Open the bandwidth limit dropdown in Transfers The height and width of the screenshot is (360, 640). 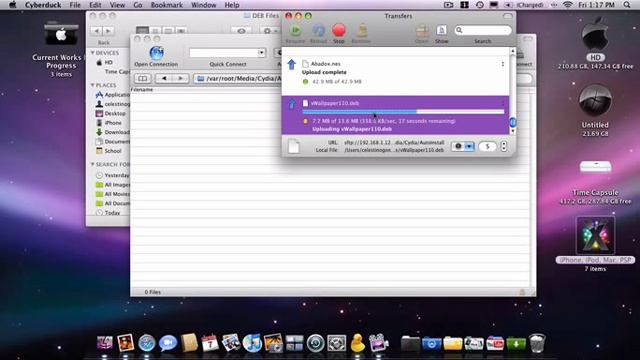click(x=463, y=146)
